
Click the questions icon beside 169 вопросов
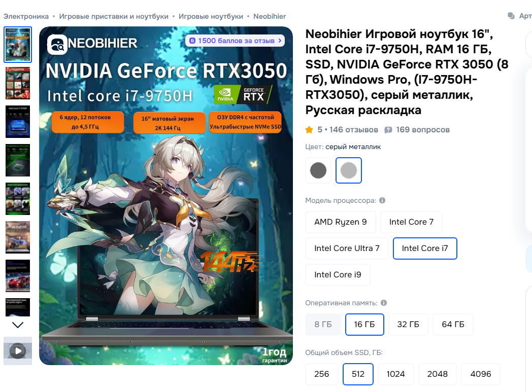(x=388, y=130)
